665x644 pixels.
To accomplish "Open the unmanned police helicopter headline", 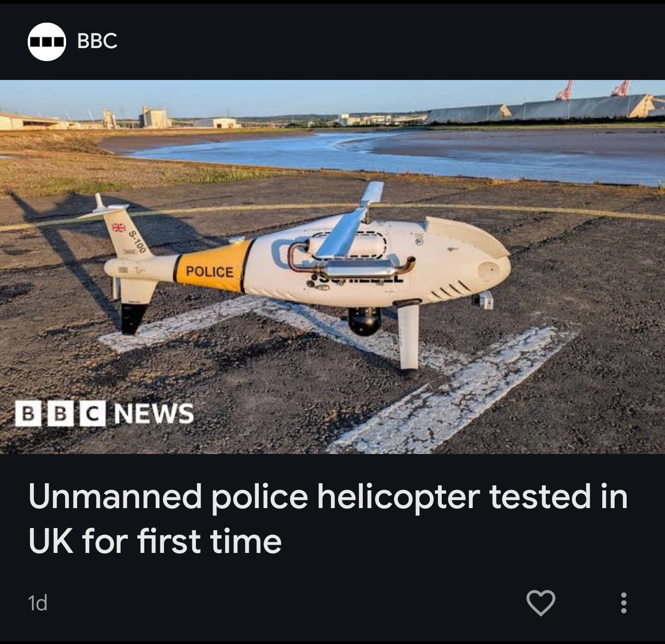I will point(328,518).
